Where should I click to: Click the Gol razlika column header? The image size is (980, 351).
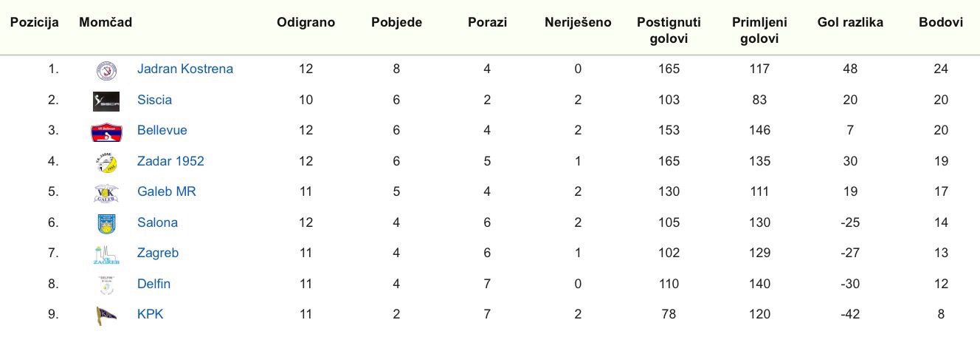[x=850, y=23]
